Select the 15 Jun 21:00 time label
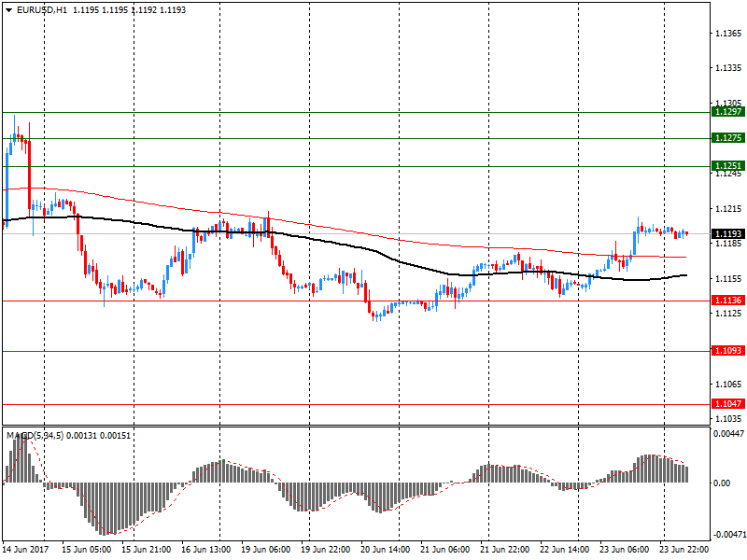 147,550
